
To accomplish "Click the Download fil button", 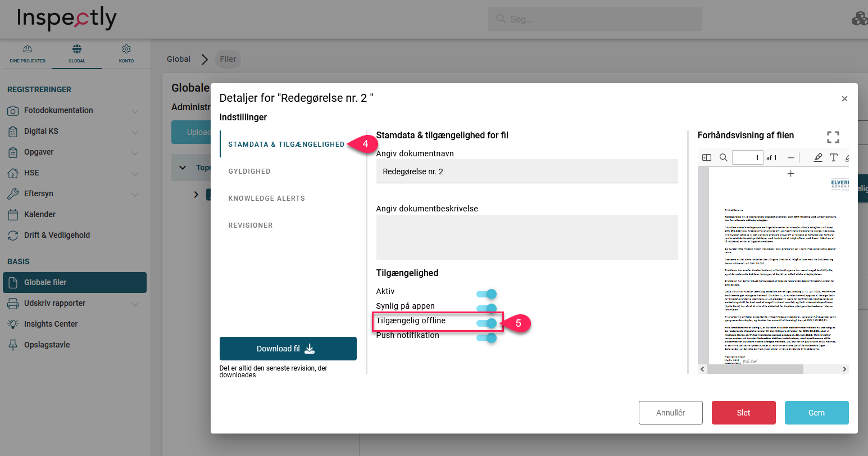I will [288, 349].
